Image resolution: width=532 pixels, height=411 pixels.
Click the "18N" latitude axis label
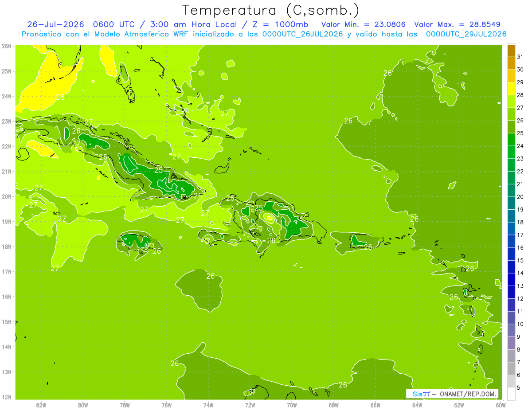click(7, 247)
